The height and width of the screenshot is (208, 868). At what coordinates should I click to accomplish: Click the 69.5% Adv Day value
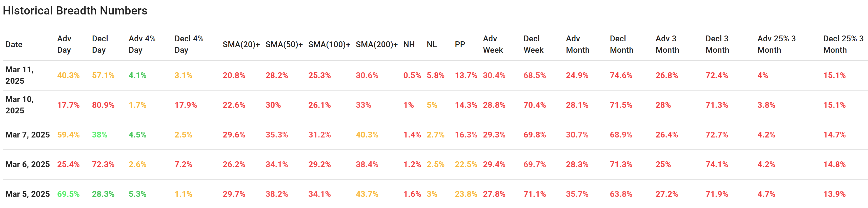(x=68, y=194)
